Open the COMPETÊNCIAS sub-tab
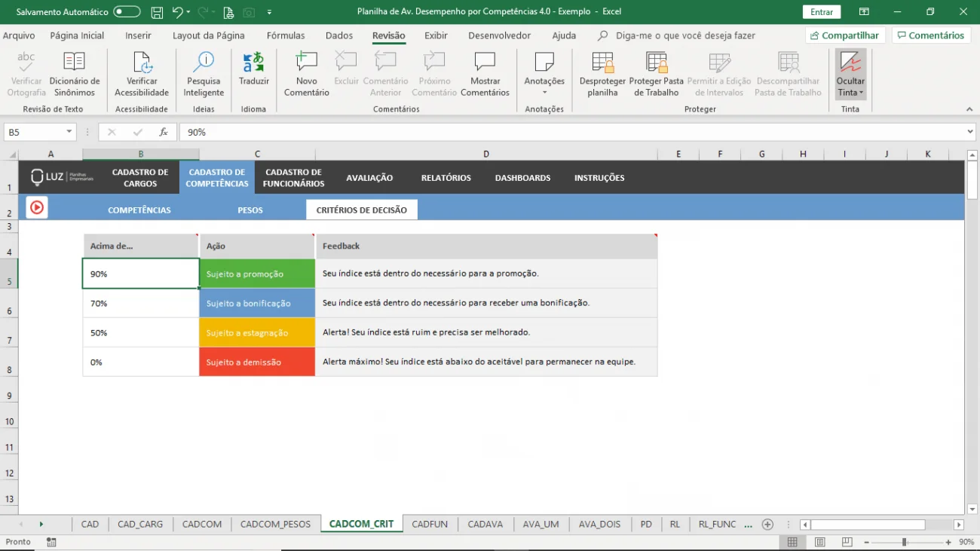 pyautogui.click(x=139, y=210)
